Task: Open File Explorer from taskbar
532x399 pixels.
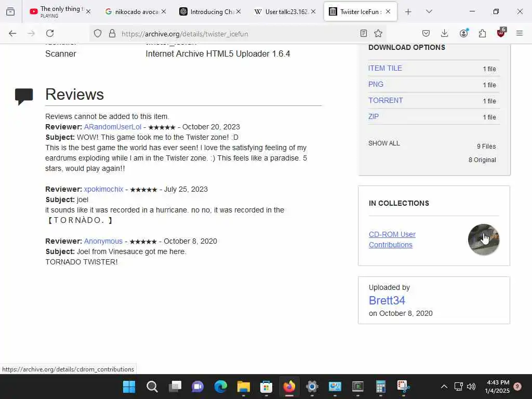Action: pos(243,387)
